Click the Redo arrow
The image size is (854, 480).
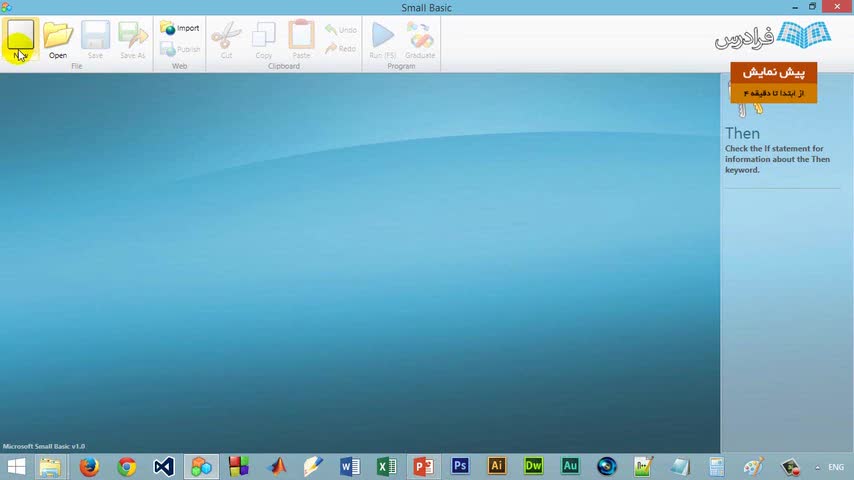pos(331,48)
